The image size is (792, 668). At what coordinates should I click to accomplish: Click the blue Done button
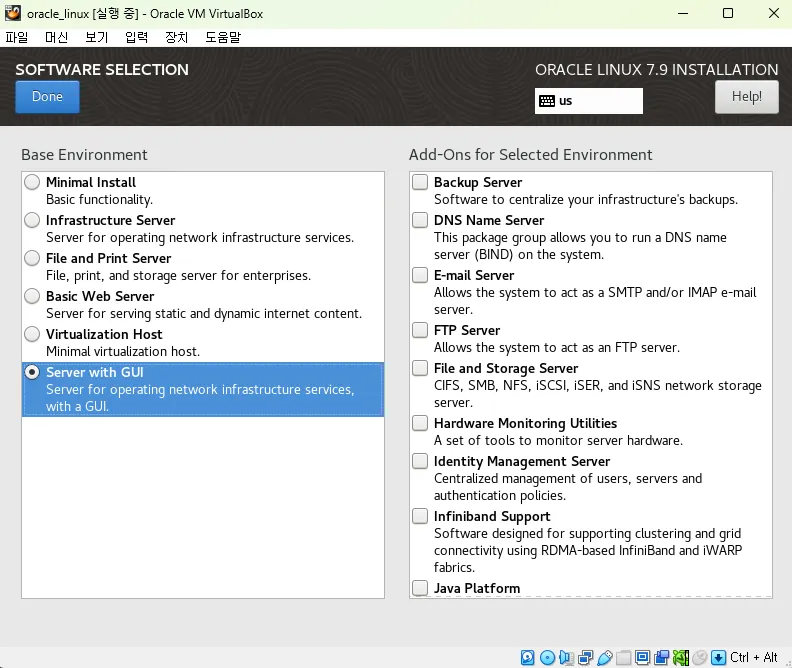(47, 97)
